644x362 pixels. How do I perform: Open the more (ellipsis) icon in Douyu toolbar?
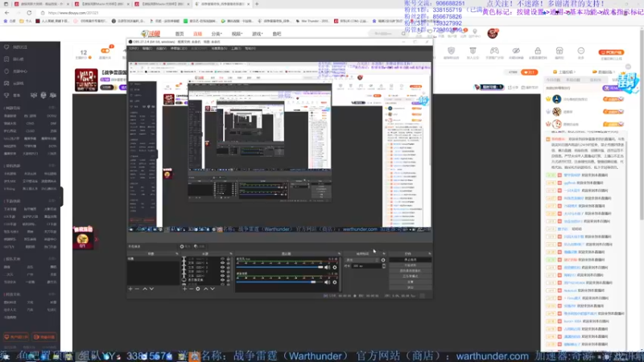point(580,51)
